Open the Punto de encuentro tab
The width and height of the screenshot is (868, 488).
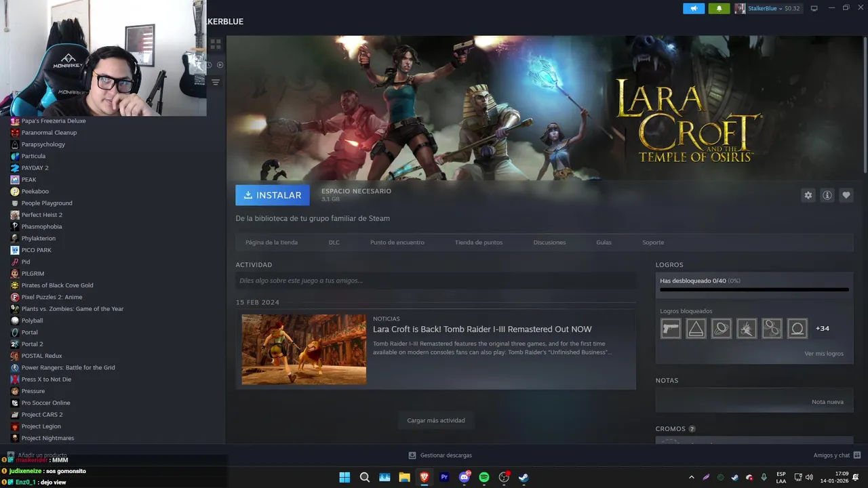tap(397, 243)
